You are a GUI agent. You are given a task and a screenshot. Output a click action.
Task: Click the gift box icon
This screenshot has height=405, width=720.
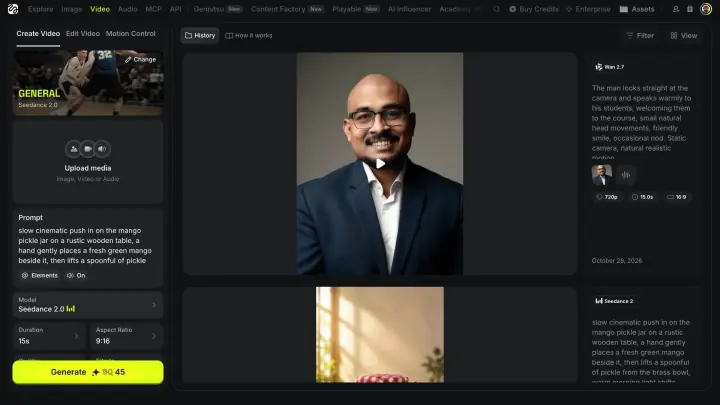tap(690, 9)
